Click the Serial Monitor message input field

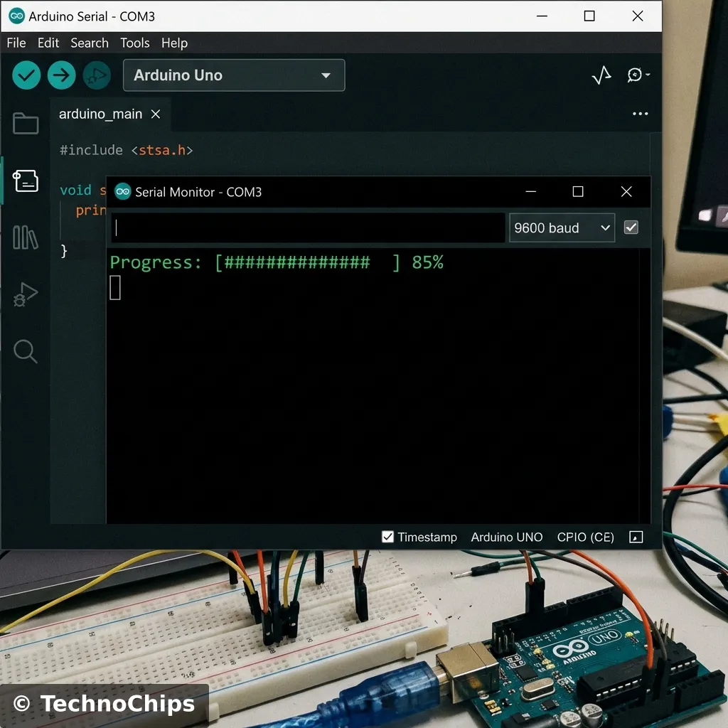pos(306,227)
